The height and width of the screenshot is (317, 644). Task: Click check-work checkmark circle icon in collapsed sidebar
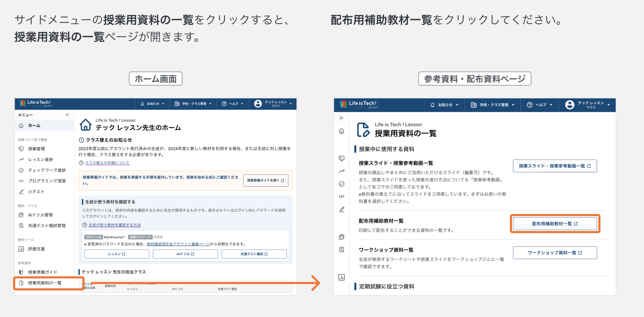click(x=341, y=184)
